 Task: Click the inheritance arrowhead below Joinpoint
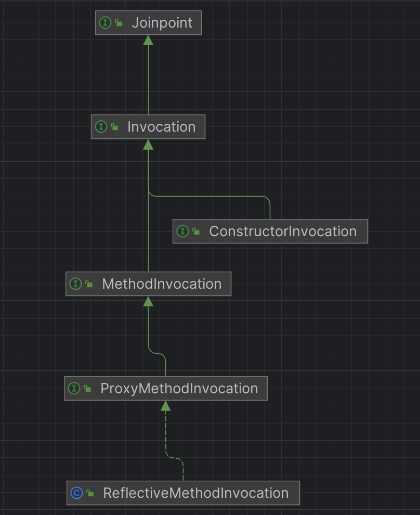pyautogui.click(x=148, y=40)
